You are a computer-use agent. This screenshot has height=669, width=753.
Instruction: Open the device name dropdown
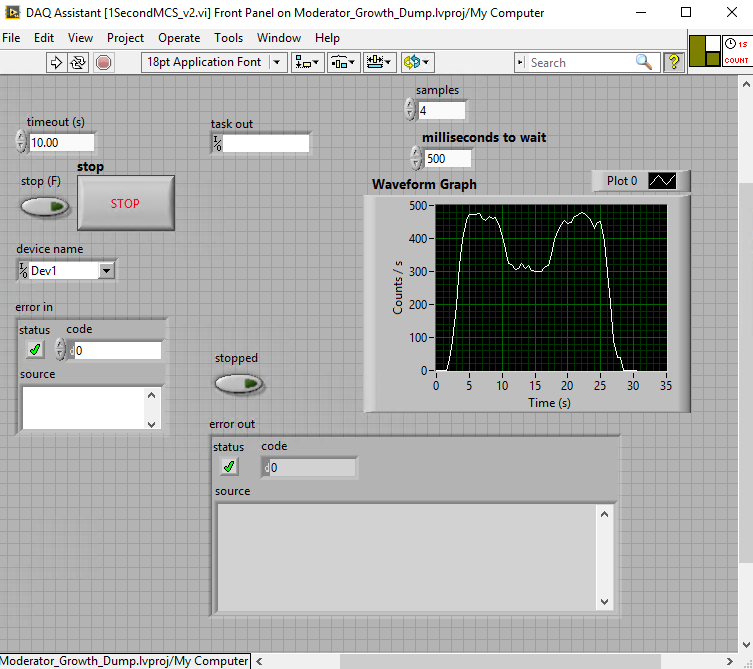click(x=107, y=270)
